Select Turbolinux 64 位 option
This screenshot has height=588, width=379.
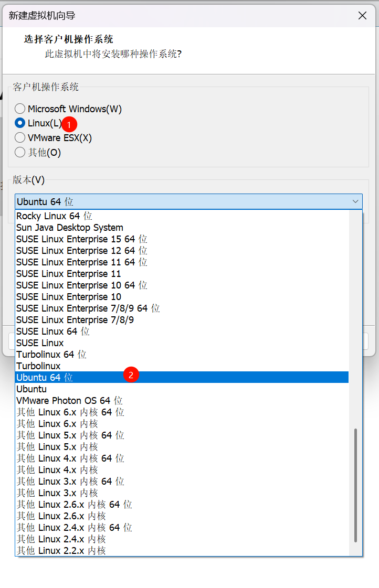pyautogui.click(x=182, y=355)
